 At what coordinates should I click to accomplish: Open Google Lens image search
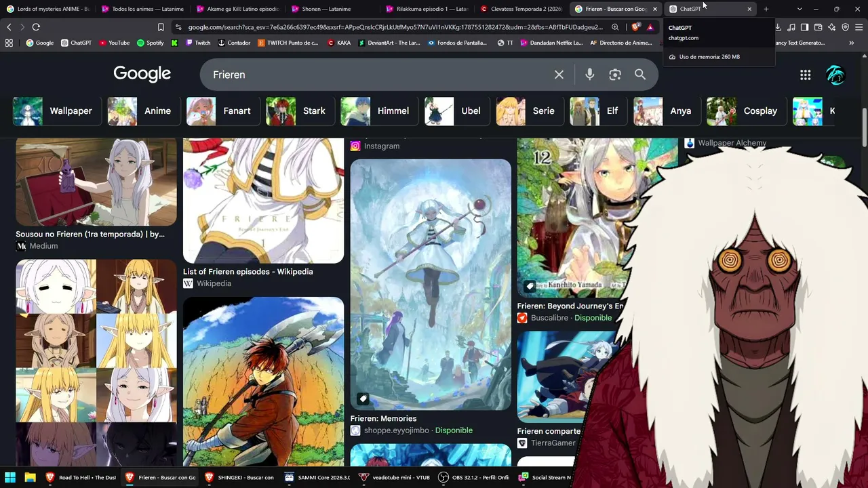tap(615, 75)
